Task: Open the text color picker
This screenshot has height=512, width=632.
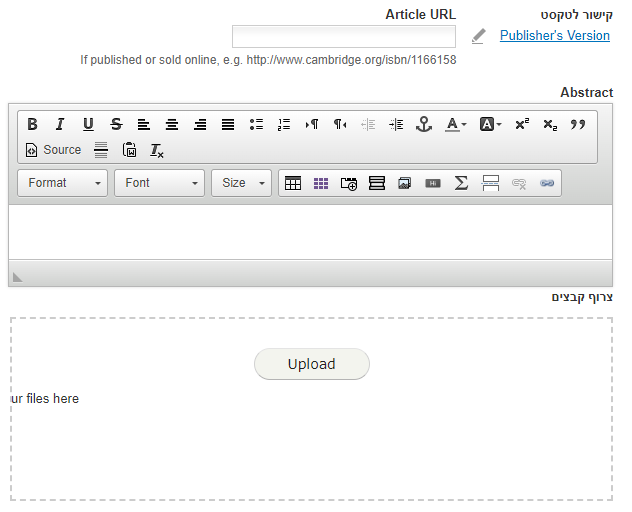Action: (456, 124)
